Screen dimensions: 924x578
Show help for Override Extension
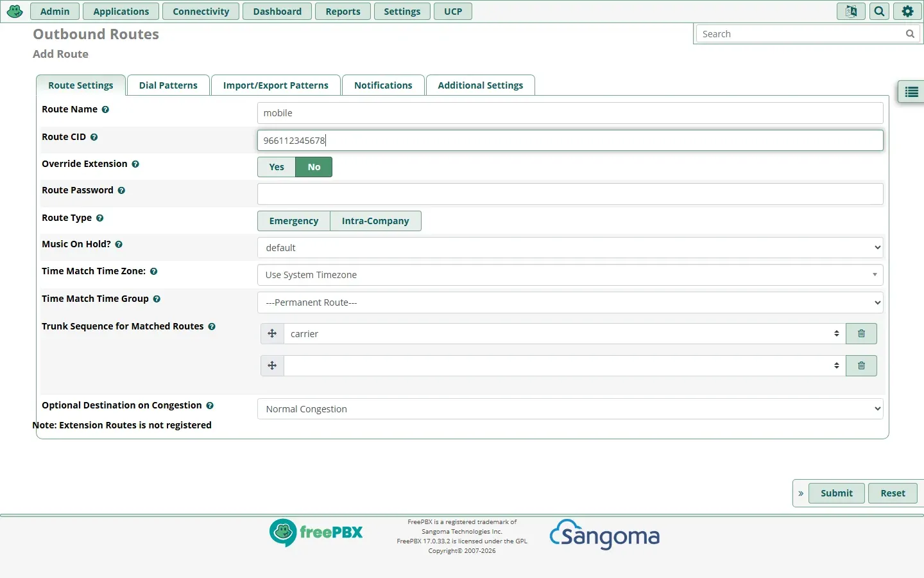135,164
